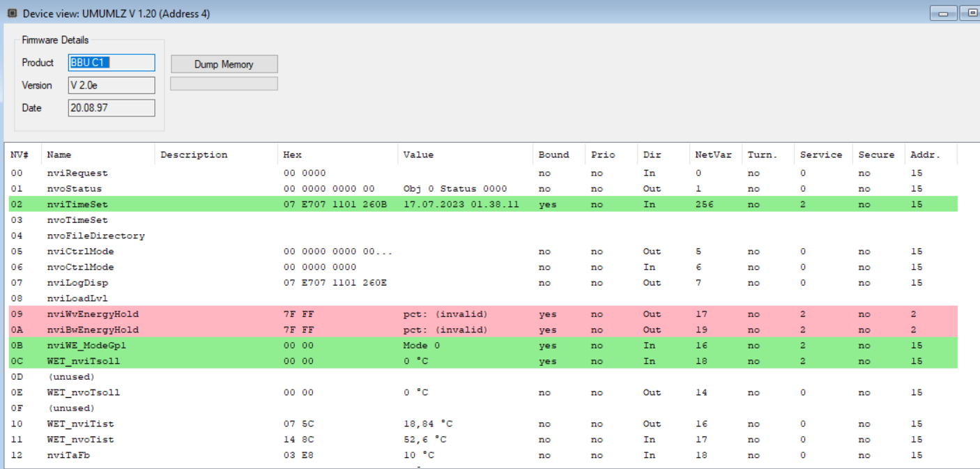Click the Version field showing V 2.0e
Viewport: 980px width, 469px height.
[x=112, y=85]
